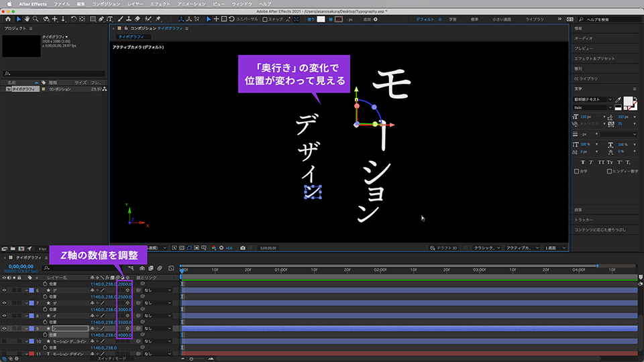Toggle the shy layers switch in timeline
This screenshot has width=644, height=362.
pyautogui.click(x=142, y=268)
